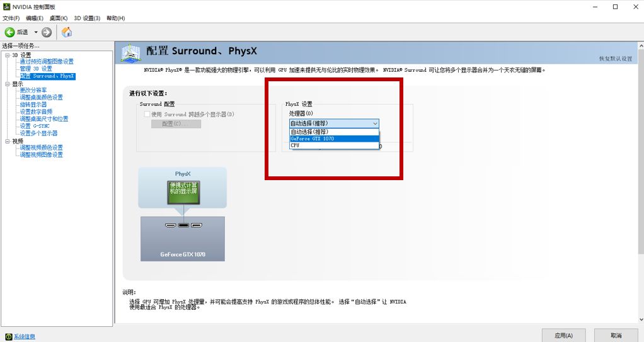Click the 取消 button
Screen dimensions: 644x342
616,336
